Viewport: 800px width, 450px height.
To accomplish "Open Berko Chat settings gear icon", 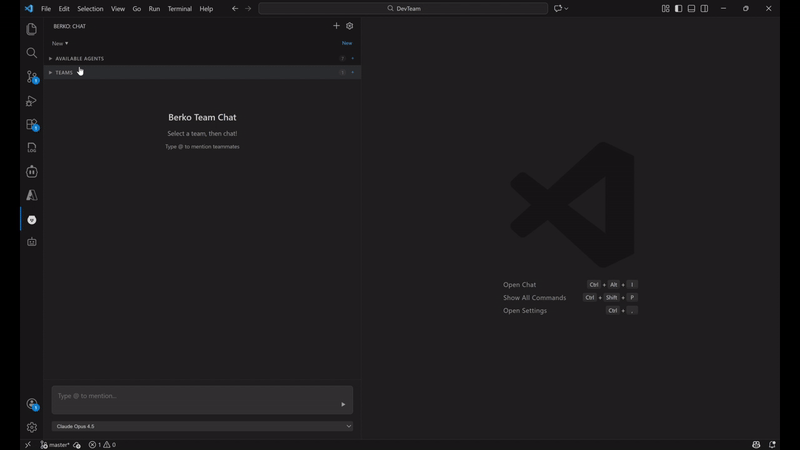I will pos(349,26).
